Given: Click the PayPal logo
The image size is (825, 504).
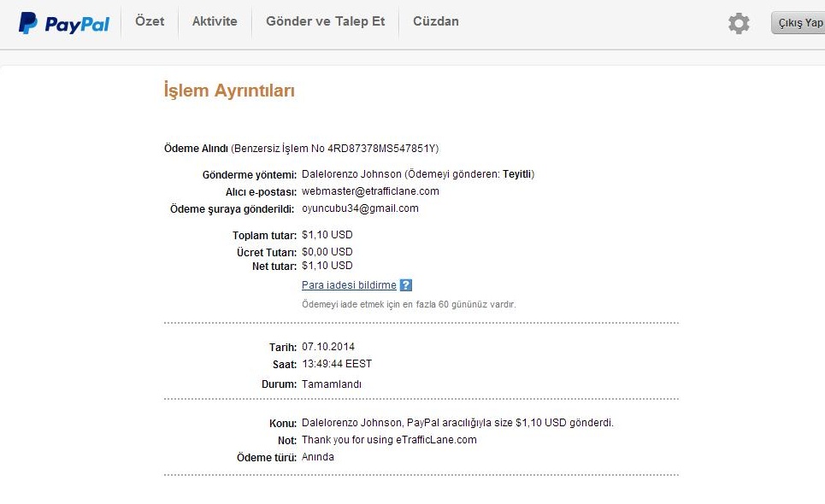Looking at the screenshot, I should [63, 23].
